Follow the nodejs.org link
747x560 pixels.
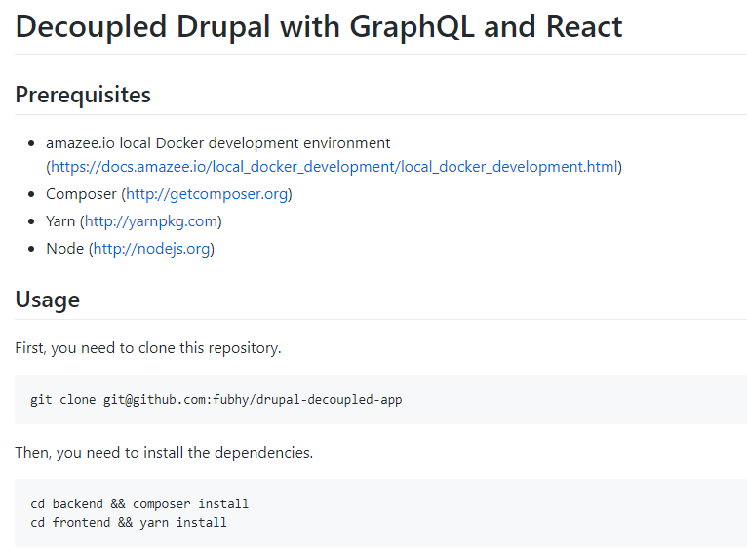tap(151, 249)
